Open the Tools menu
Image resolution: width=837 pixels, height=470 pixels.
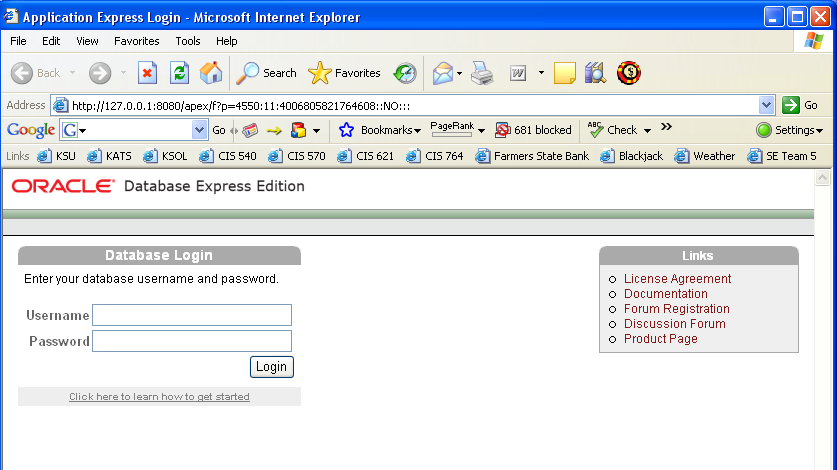188,41
